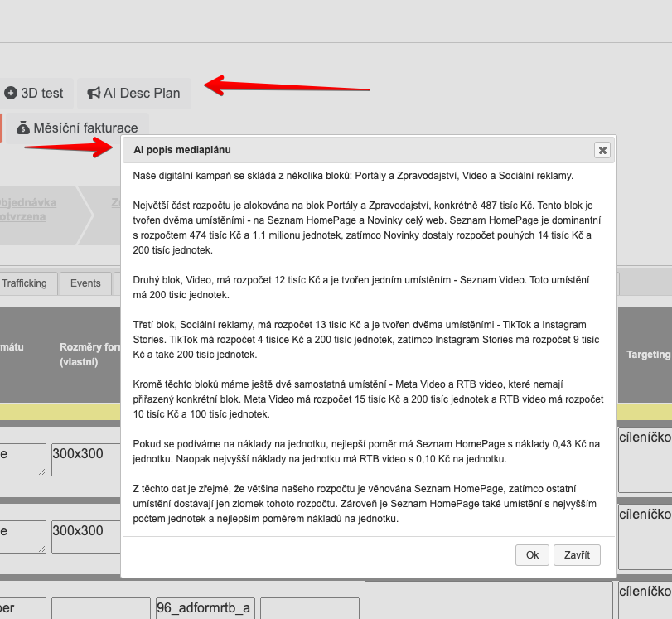Screen dimensions: 672x619
Task: Click the megaphone icon on AI Desc Plan
Action: [x=94, y=94]
